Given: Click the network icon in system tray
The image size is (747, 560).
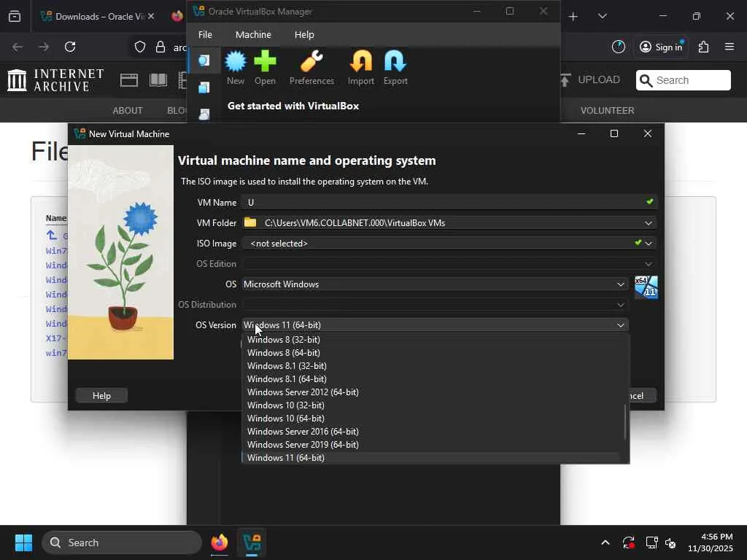Looking at the screenshot, I should (x=651, y=542).
